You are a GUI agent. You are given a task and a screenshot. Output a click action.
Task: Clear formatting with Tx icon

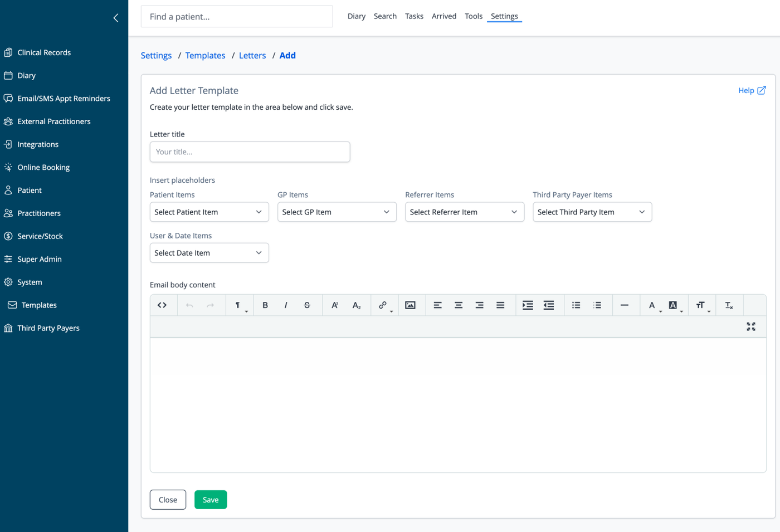click(729, 305)
